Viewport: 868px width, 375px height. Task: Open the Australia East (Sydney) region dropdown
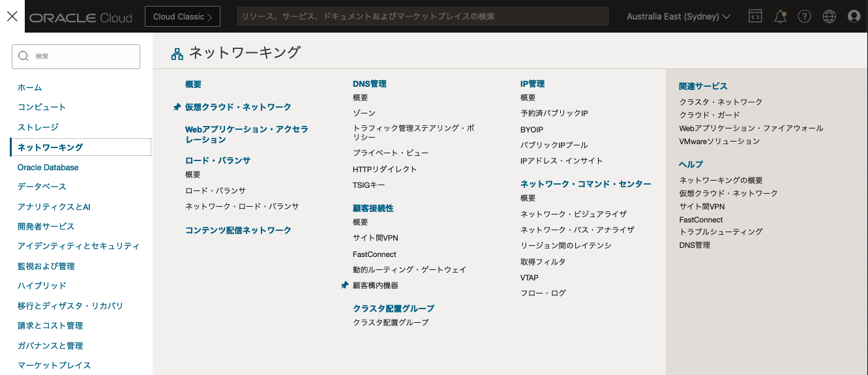coord(678,16)
